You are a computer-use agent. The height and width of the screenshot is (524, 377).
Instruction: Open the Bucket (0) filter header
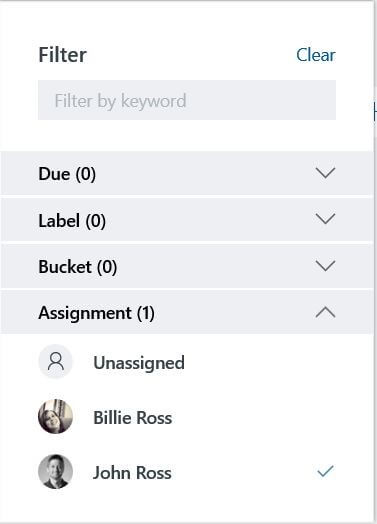(187, 266)
